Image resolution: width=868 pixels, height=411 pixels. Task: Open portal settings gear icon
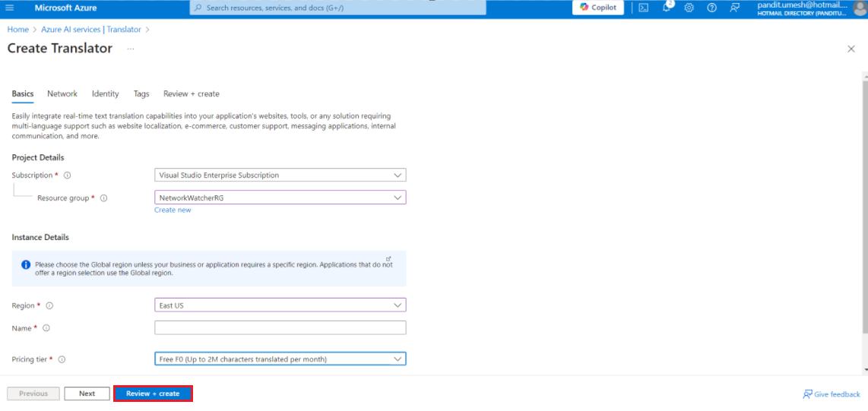click(x=689, y=8)
